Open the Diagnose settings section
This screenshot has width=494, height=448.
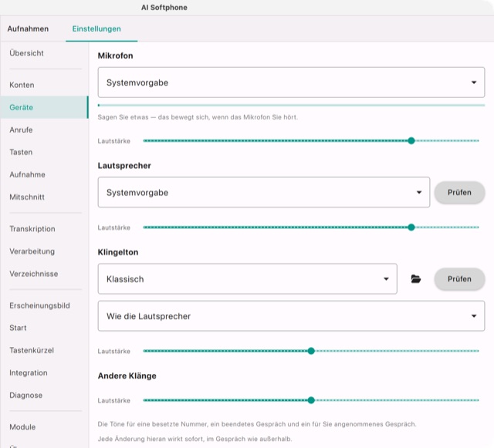click(x=44, y=395)
